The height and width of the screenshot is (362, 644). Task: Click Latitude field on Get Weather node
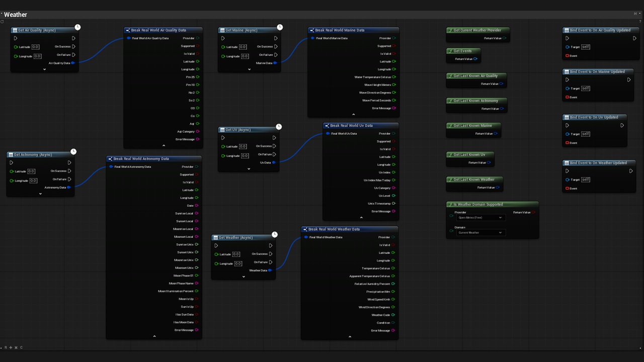click(236, 254)
